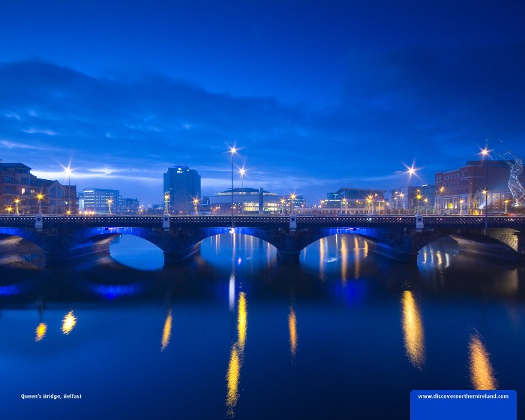Click the bright street lamp at far left

pyautogui.click(x=68, y=171)
